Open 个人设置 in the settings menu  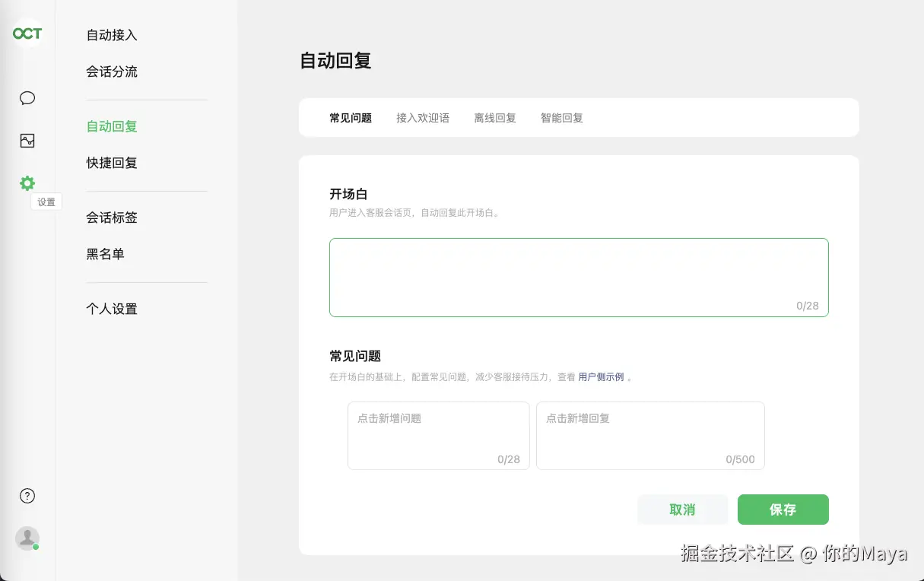(x=112, y=309)
